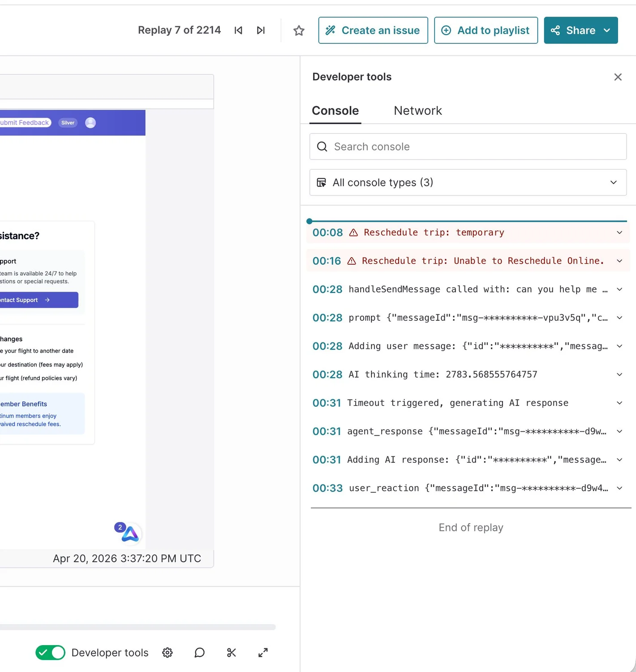Expand the Timeout triggered log entry
Image resolution: width=636 pixels, height=672 pixels.
click(x=619, y=403)
